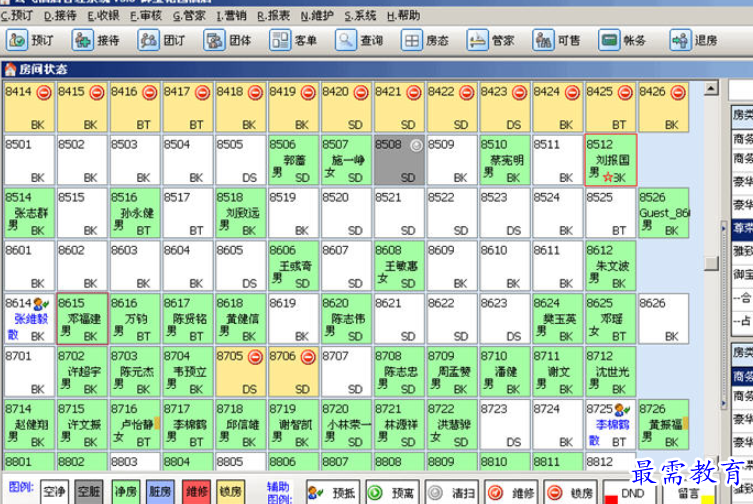This screenshot has height=504, width=753.
Task: Click the 空净 legend swatch
Action: pyautogui.click(x=54, y=492)
